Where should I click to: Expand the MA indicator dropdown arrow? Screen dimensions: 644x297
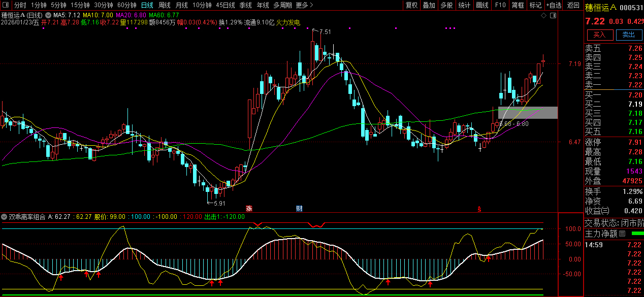(x=49, y=16)
